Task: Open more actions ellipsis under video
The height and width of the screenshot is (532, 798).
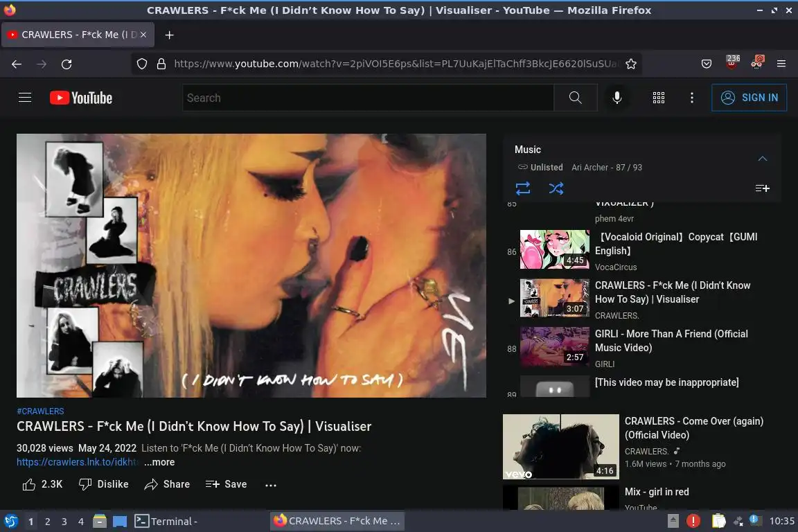Action: (x=271, y=485)
